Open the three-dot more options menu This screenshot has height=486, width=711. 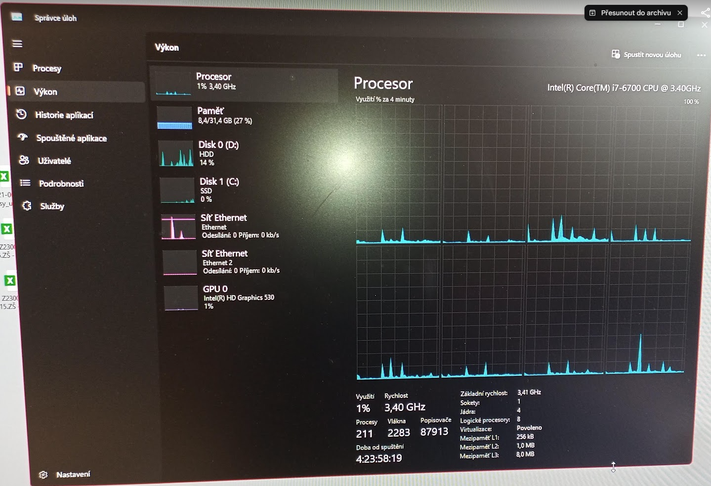tap(701, 55)
